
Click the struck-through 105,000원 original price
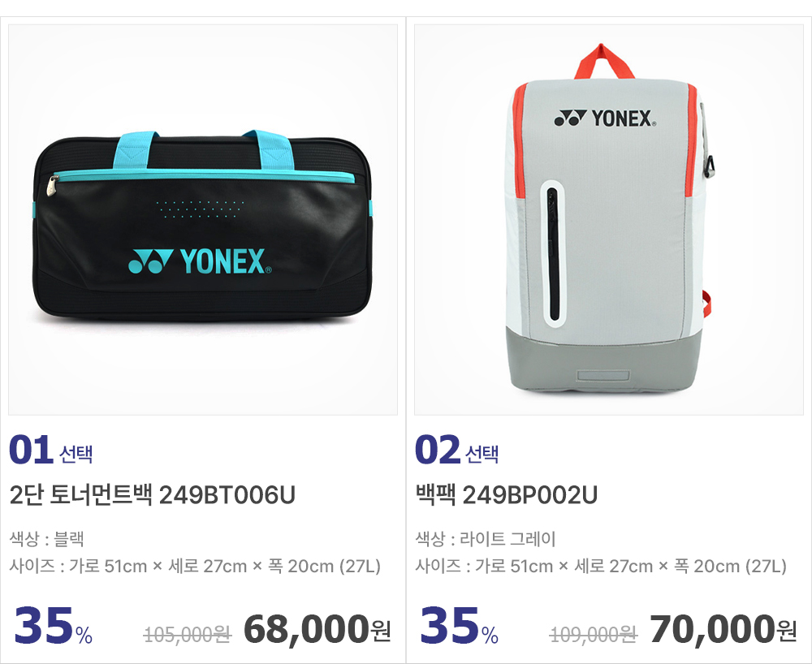point(188,634)
